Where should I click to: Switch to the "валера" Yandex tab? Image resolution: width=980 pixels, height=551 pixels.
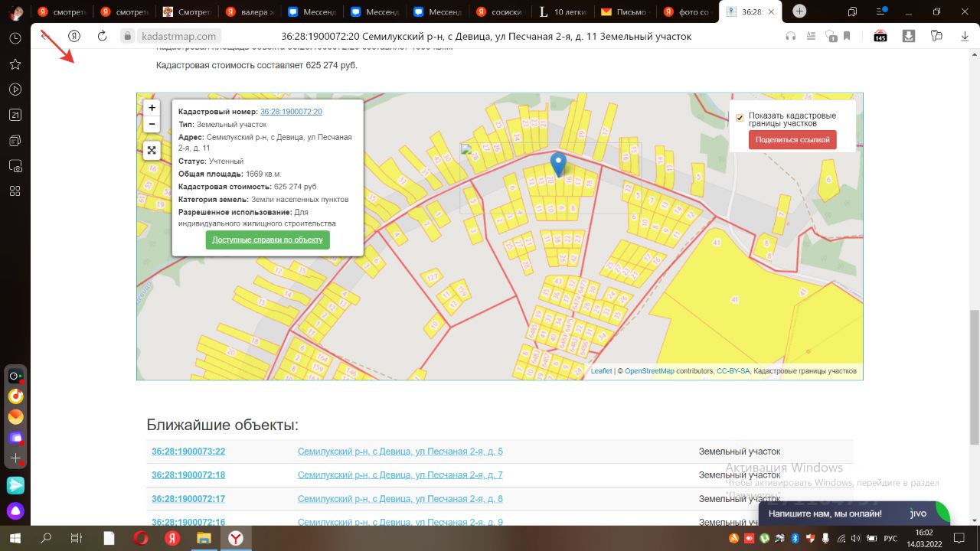(250, 11)
